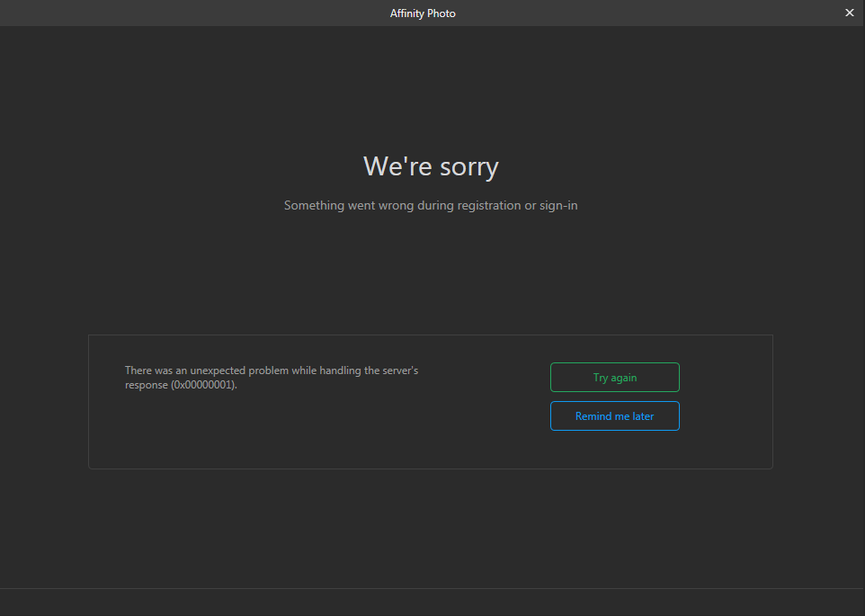Viewport: 865px width, 616px height.
Task: Select the "We're sorry" heading
Action: click(x=431, y=166)
